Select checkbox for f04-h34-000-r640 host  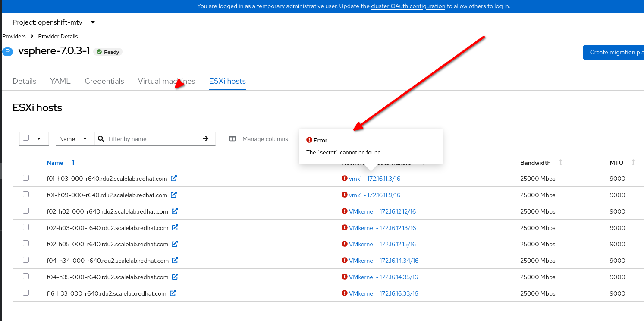click(26, 260)
